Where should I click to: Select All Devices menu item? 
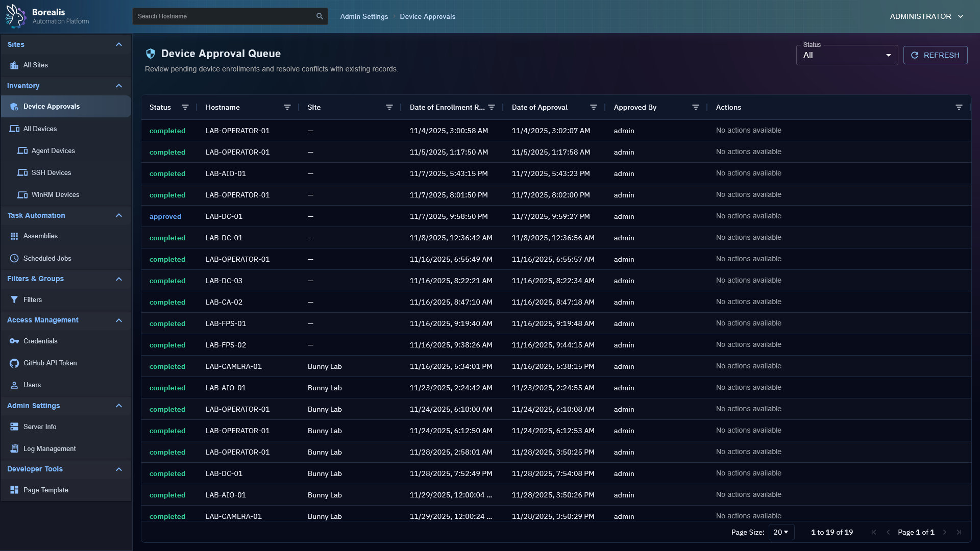click(40, 129)
